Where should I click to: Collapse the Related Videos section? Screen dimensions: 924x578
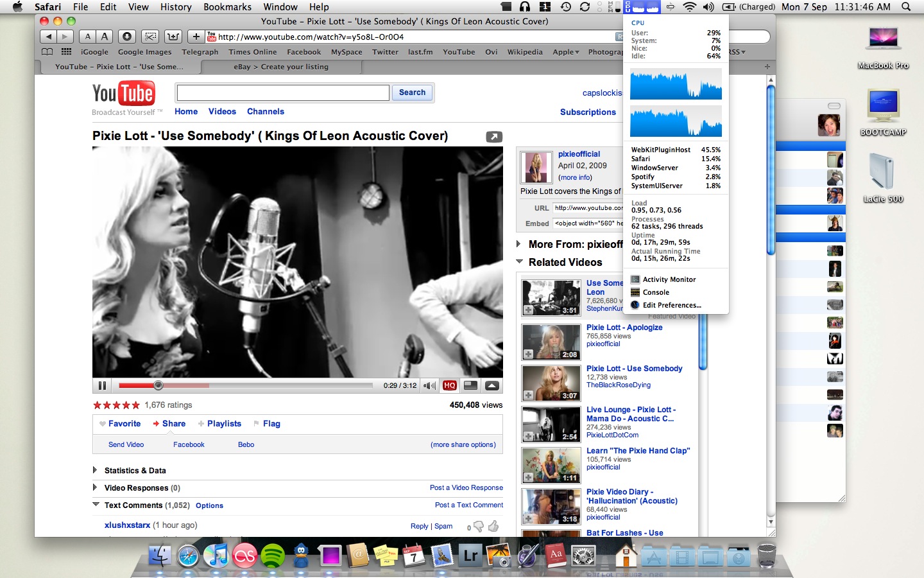(x=519, y=261)
